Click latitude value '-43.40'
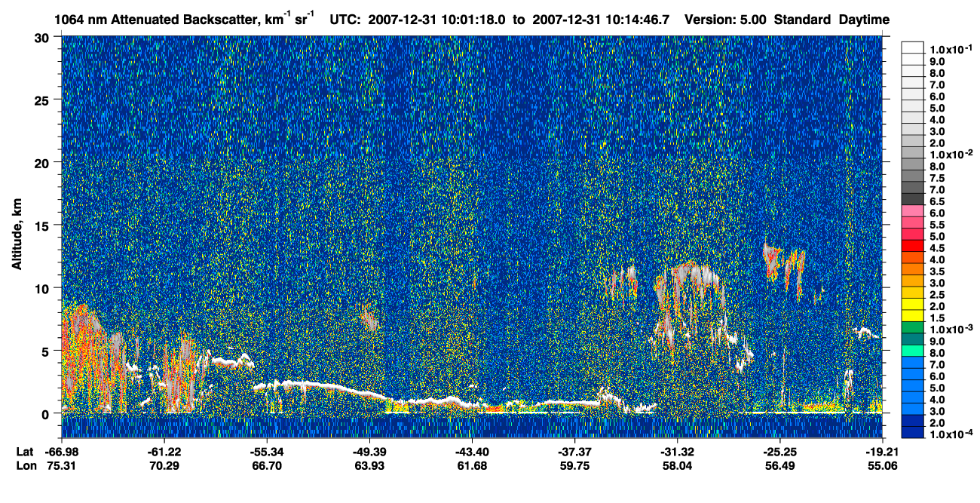Viewport: 980px width, 503px height. pos(471,452)
